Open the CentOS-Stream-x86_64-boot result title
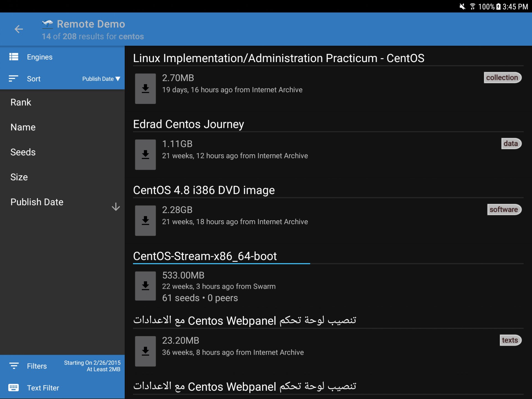Viewport: 532px width, 399px height. [x=205, y=256]
